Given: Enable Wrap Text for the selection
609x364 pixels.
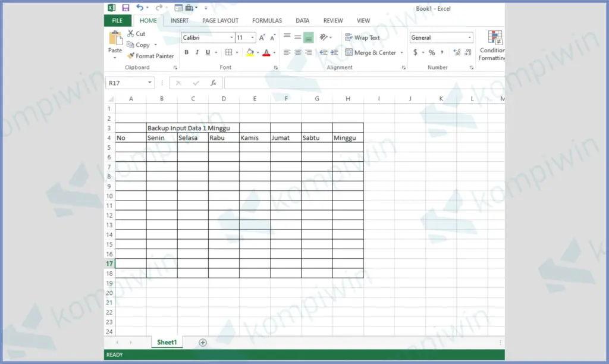Looking at the screenshot, I should point(364,37).
